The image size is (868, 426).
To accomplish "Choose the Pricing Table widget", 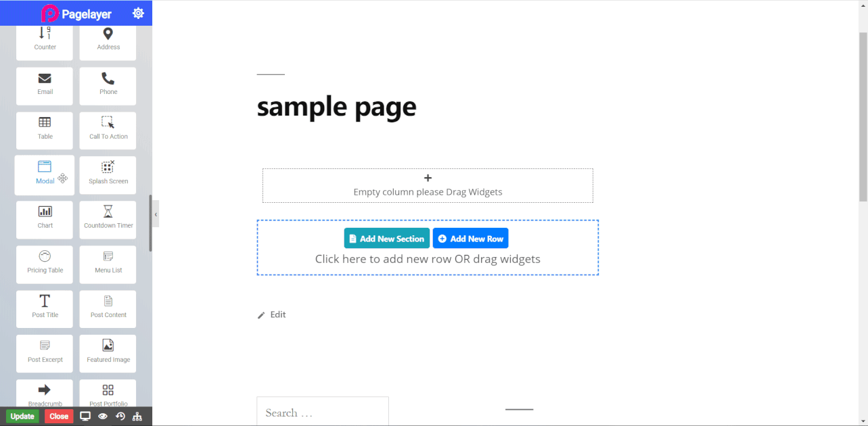I will (x=45, y=264).
